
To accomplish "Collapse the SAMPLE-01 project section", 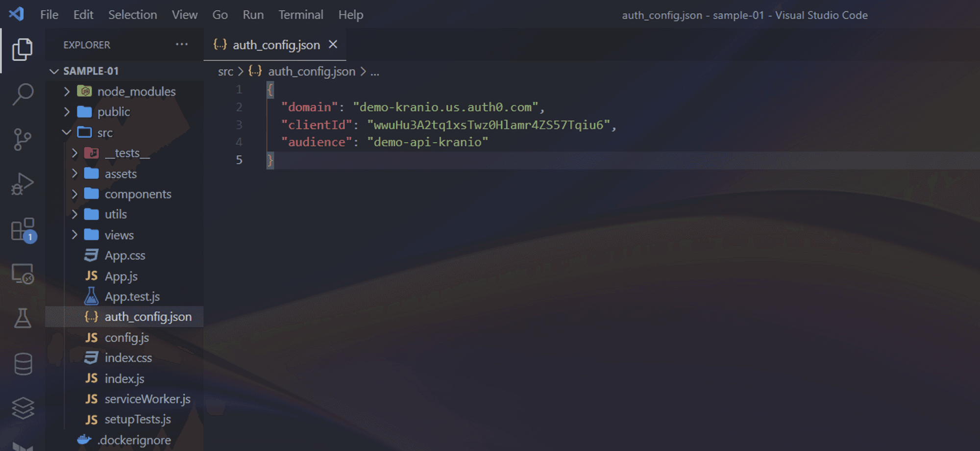I will pyautogui.click(x=91, y=71).
